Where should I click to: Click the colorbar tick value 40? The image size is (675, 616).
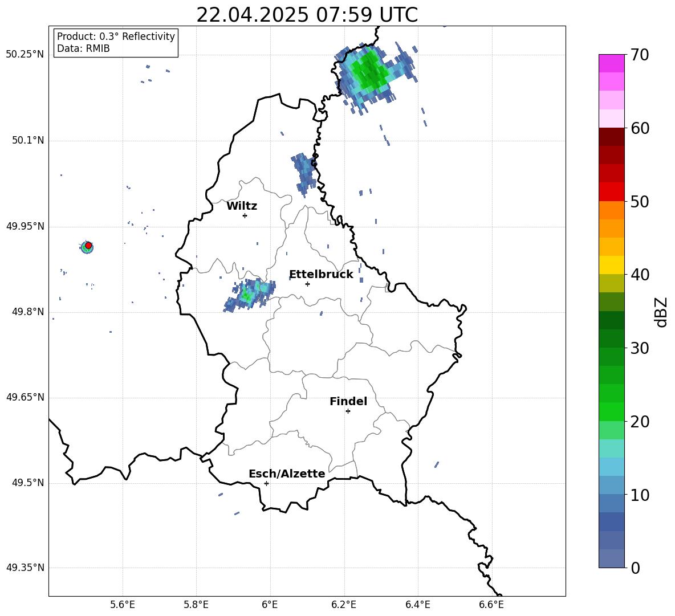point(640,275)
